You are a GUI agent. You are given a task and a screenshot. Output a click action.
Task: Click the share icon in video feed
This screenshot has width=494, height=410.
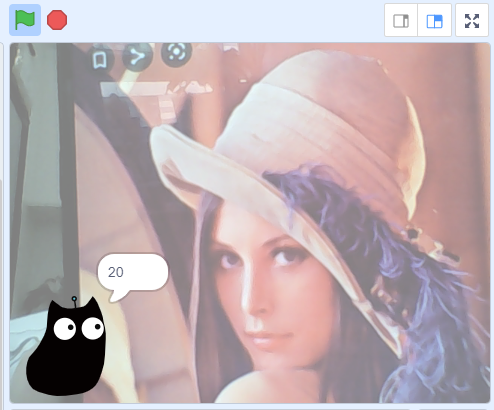tap(137, 57)
